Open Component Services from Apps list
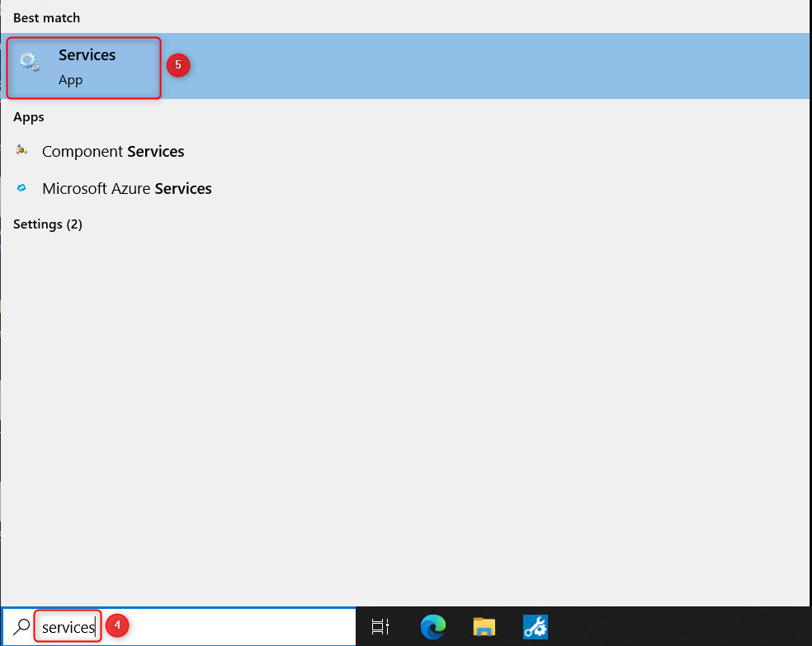This screenshot has width=812, height=646. click(x=113, y=152)
